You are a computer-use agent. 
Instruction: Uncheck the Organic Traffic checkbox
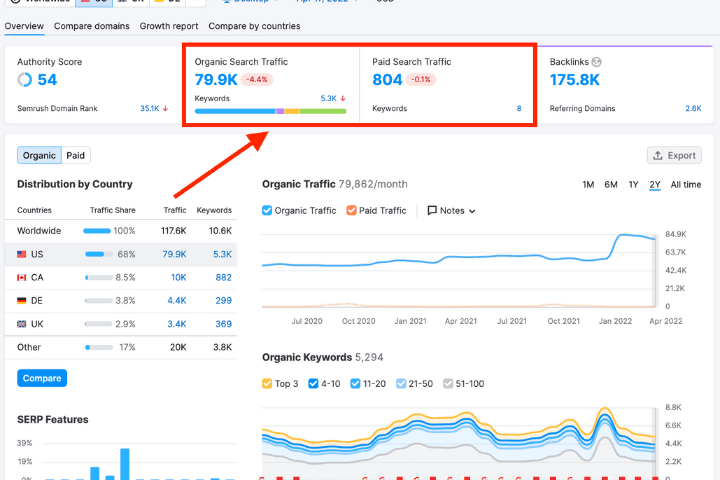click(267, 211)
